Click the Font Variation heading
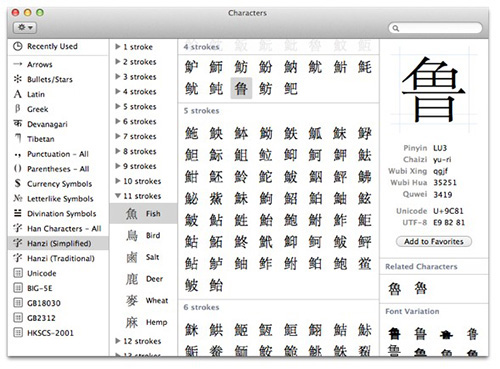This screenshot has width=500, height=369. pyautogui.click(x=412, y=311)
